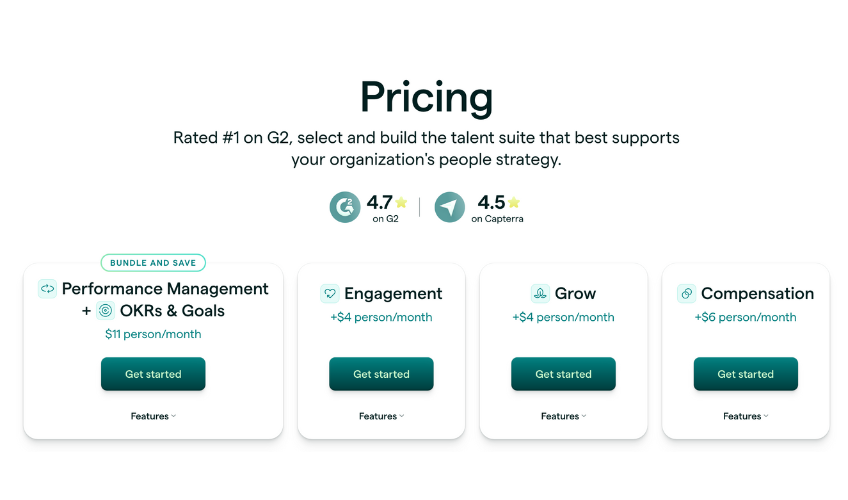
Task: Click the Capterra arrow logo icon
Action: tap(449, 207)
